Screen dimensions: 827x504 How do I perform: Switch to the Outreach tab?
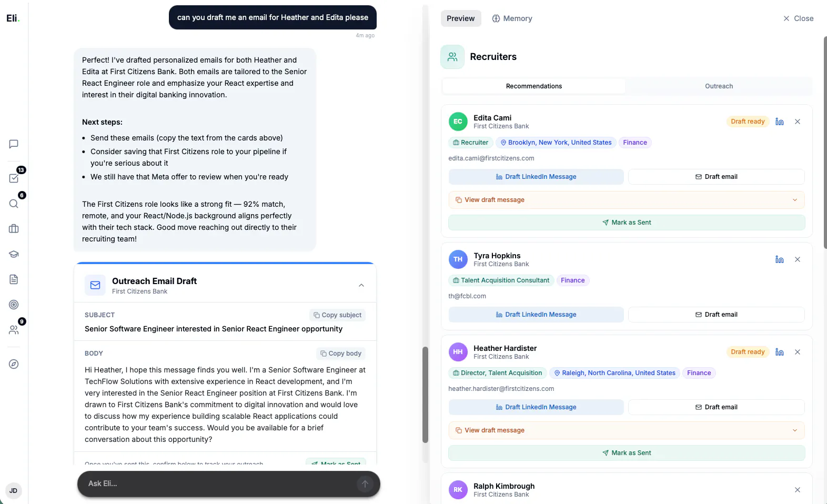click(719, 86)
